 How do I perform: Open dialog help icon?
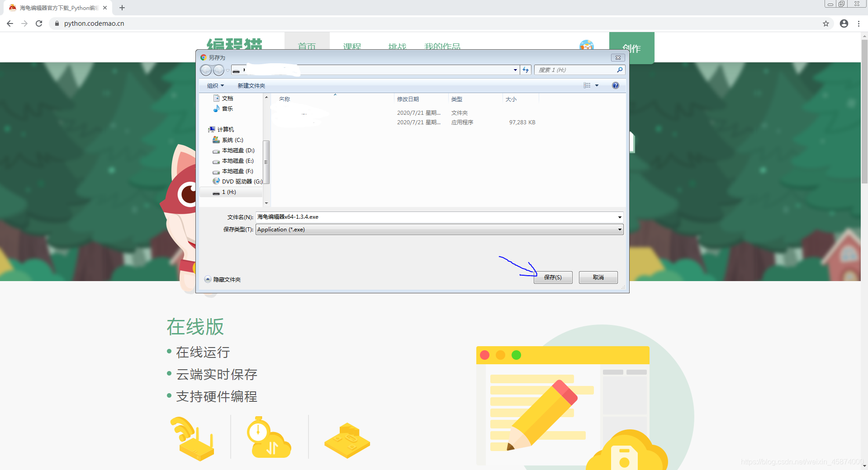point(615,85)
